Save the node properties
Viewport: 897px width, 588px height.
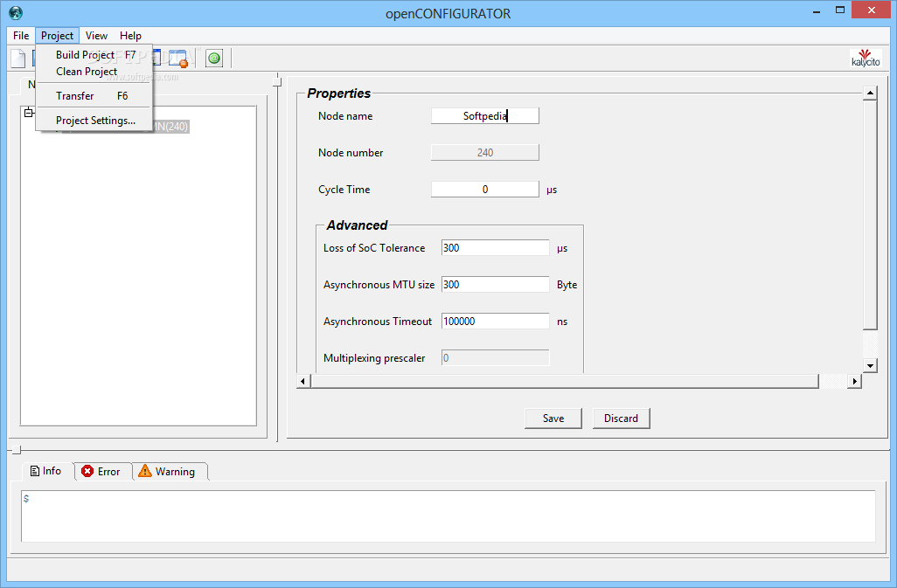point(553,419)
